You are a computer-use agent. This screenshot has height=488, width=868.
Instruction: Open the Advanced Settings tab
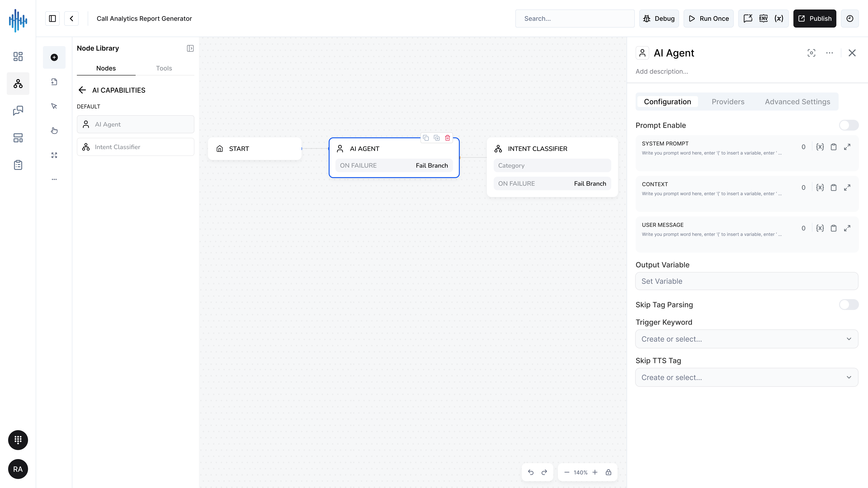click(798, 102)
